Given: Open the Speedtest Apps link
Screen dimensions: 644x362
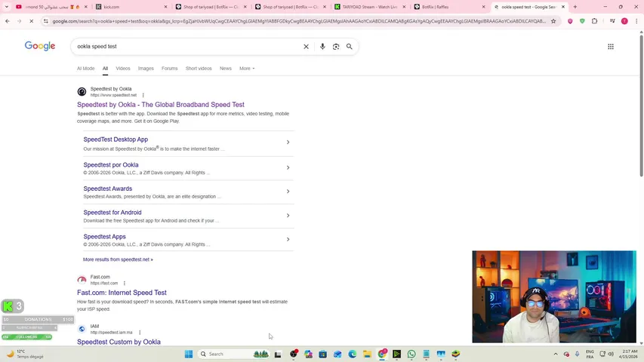Looking at the screenshot, I should [x=104, y=237].
